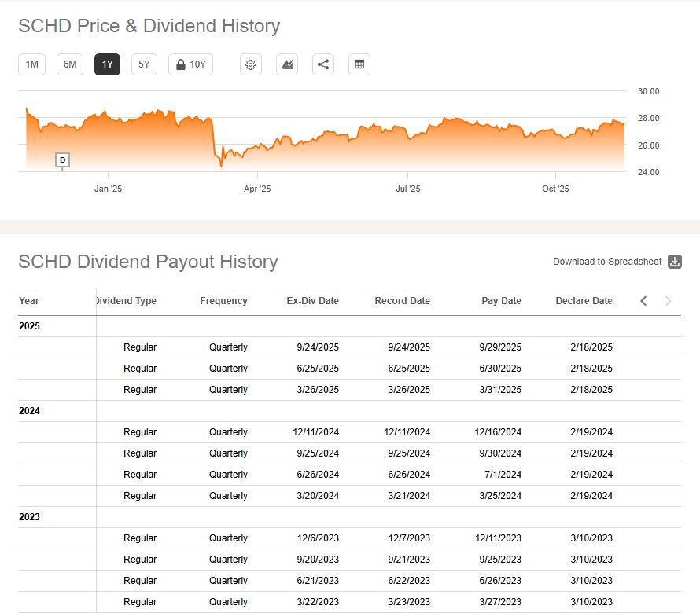Viewport: 700px width, 613px height.
Task: Open chart settings gear icon
Action: [x=250, y=64]
